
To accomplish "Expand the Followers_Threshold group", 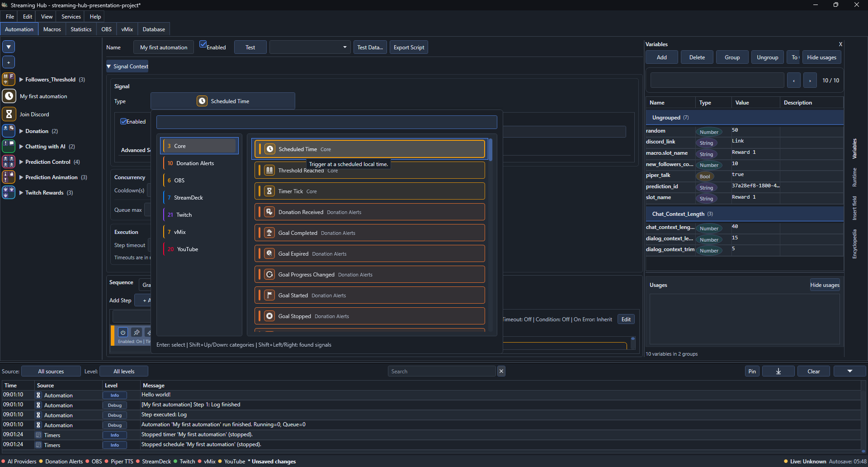I will coord(21,80).
